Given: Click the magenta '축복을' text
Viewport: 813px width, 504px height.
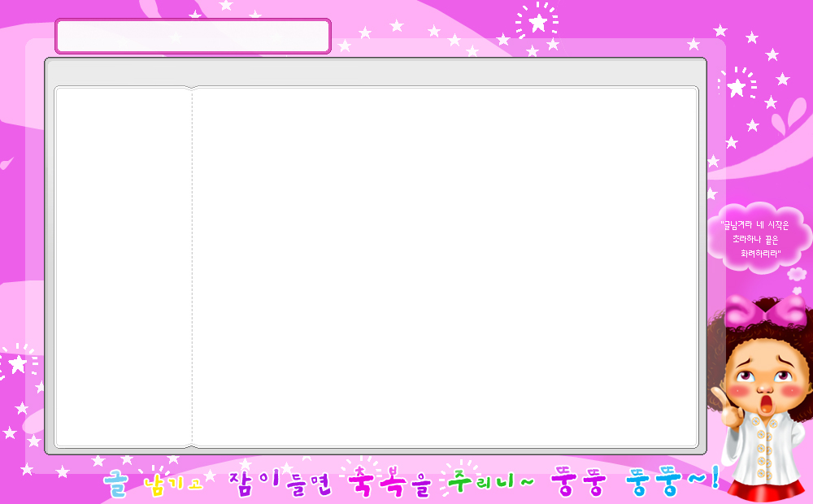Looking at the screenshot, I should click(389, 483).
